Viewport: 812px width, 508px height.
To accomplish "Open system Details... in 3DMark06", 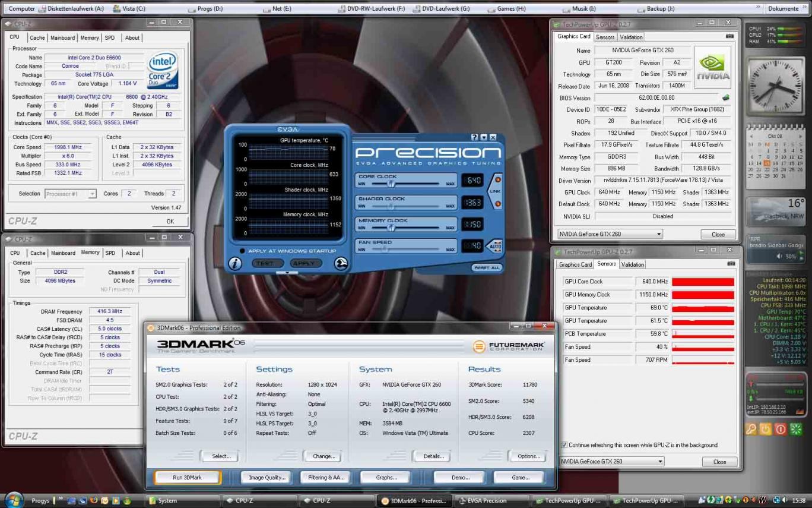I will pyautogui.click(x=433, y=456).
